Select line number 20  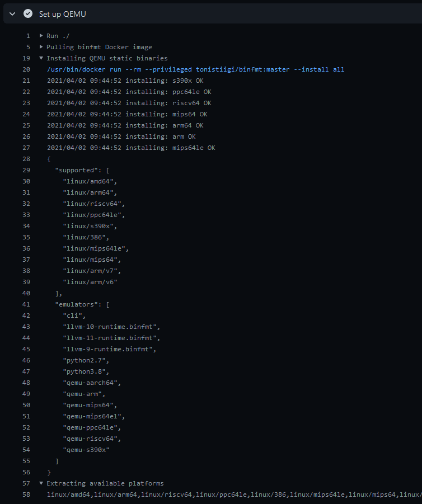click(x=26, y=69)
